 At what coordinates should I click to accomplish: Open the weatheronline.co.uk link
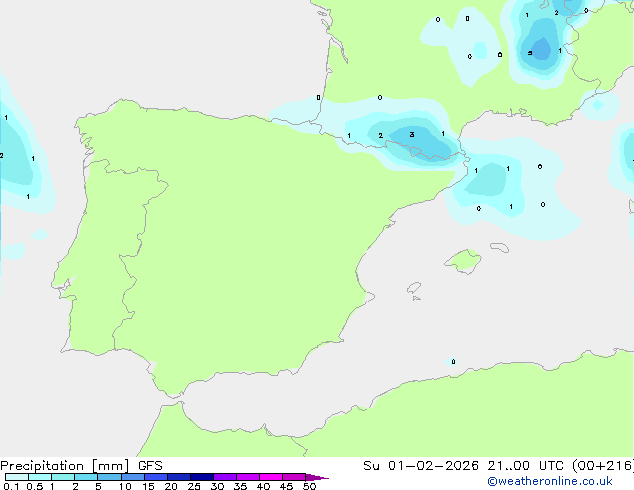click(x=549, y=481)
